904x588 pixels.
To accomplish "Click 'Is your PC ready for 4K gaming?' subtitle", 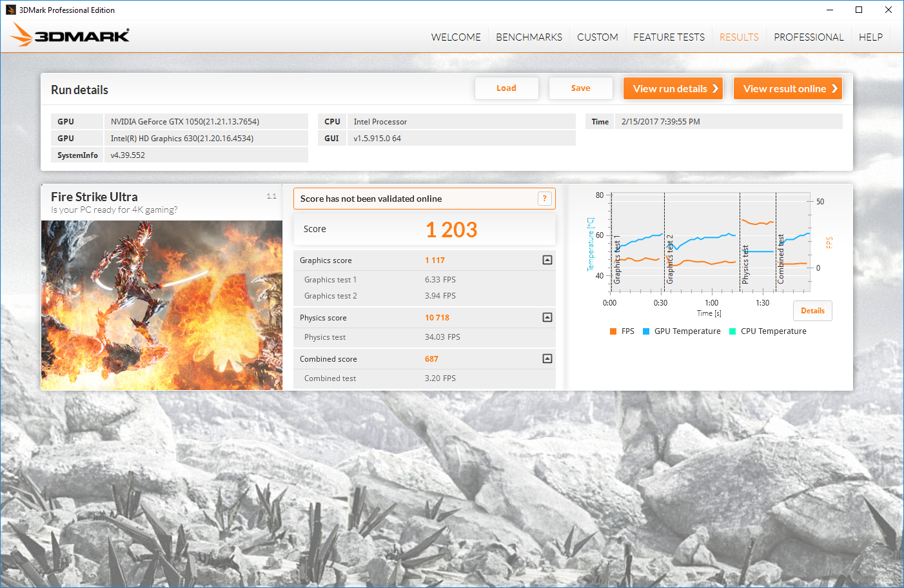I will tap(114, 210).
